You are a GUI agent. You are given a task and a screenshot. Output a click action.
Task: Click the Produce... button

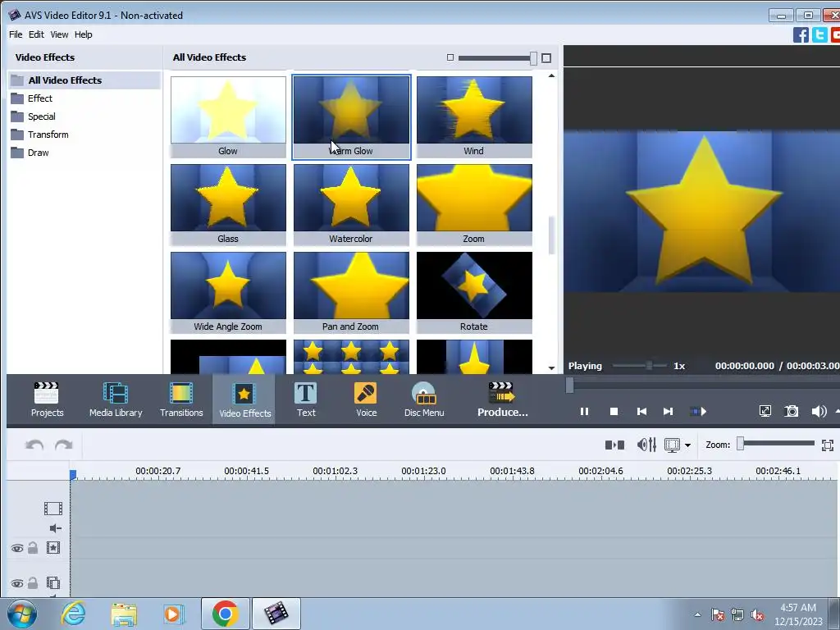tap(502, 399)
